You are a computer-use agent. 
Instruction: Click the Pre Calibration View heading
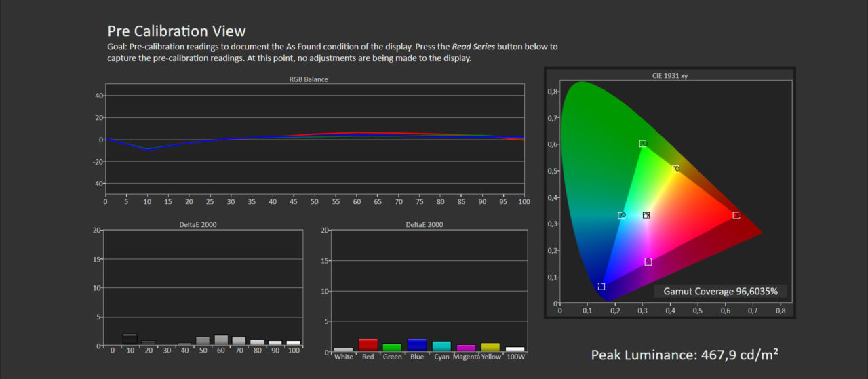[x=176, y=31]
